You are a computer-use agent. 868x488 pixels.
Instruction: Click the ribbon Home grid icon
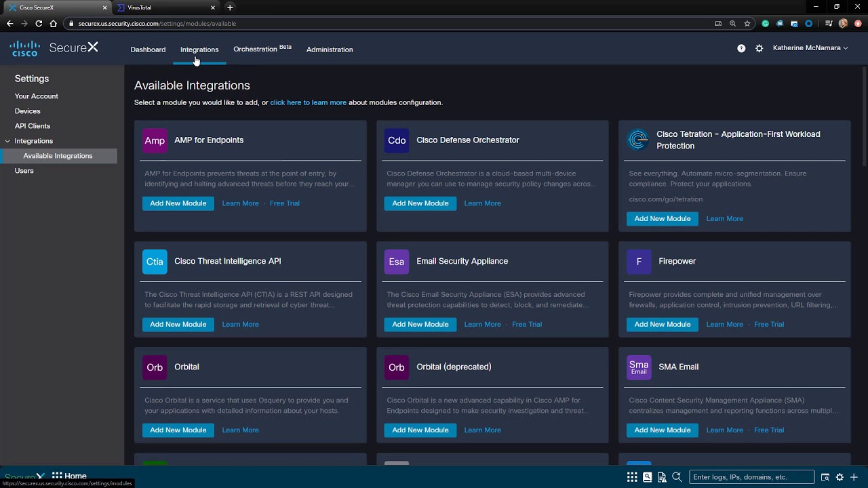[57, 476]
